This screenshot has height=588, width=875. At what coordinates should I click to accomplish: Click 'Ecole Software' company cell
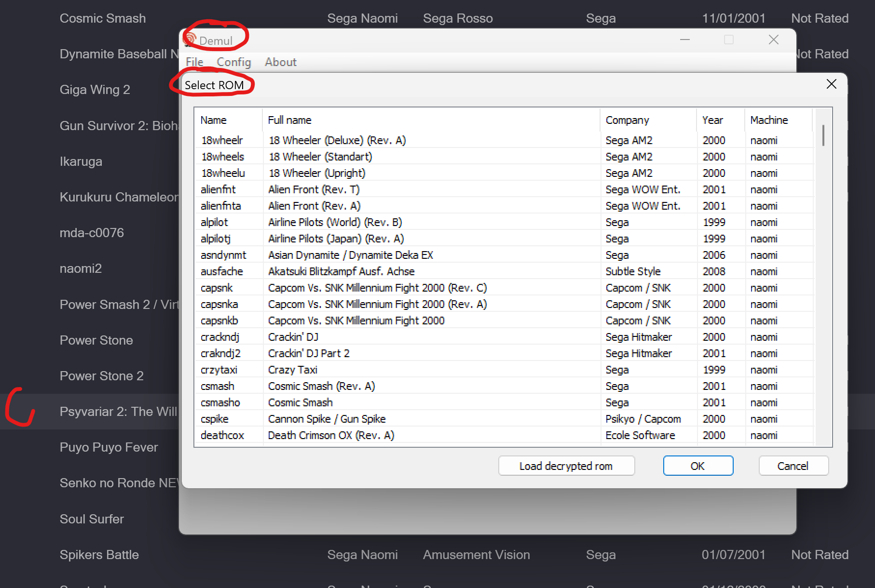click(x=641, y=435)
